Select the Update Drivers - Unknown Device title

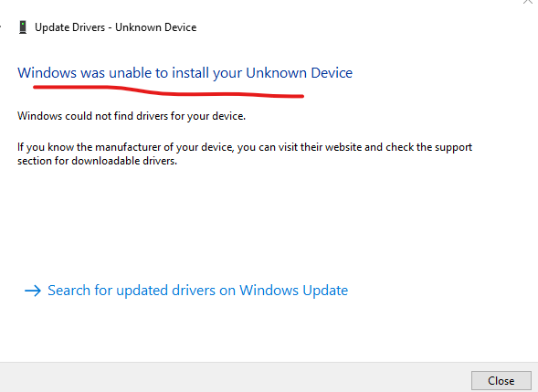pos(116,27)
